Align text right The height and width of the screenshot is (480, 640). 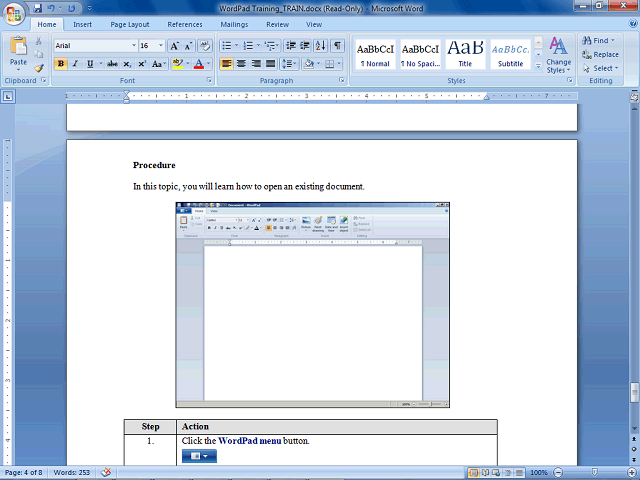pos(256,64)
